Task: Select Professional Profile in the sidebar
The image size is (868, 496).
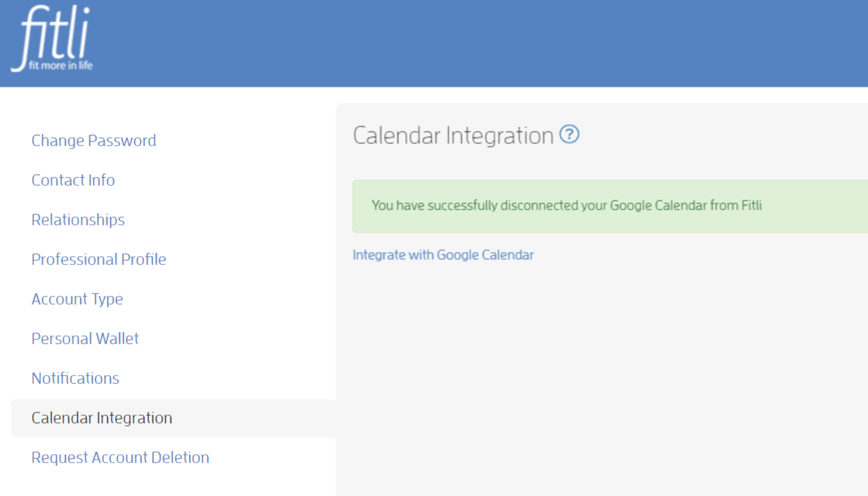Action: tap(99, 259)
